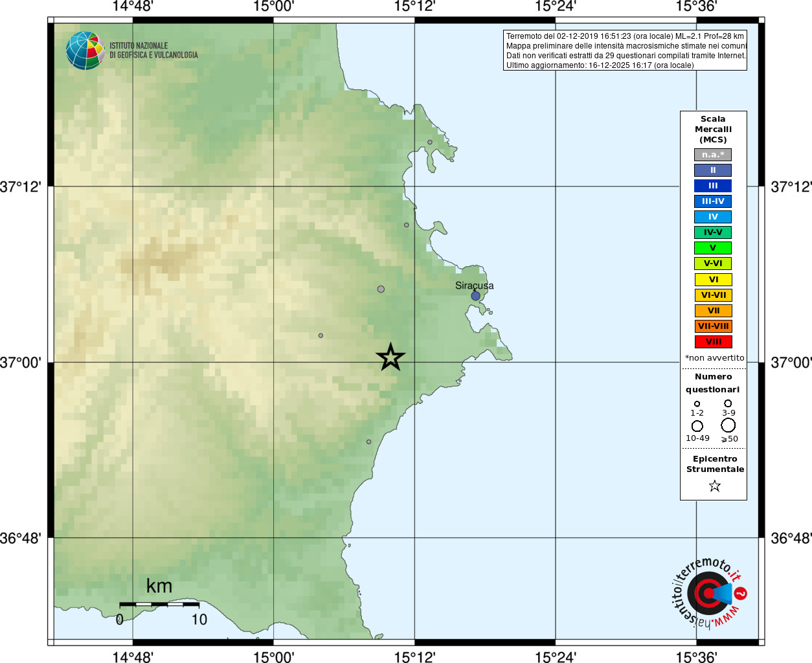Click the yellow VI intensity swatch

pyautogui.click(x=714, y=280)
